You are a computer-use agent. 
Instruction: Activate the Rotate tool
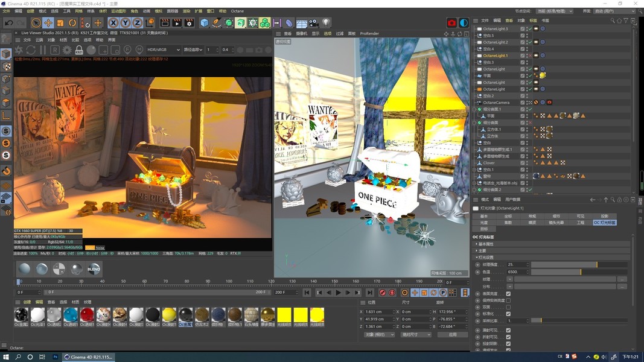pos(72,23)
